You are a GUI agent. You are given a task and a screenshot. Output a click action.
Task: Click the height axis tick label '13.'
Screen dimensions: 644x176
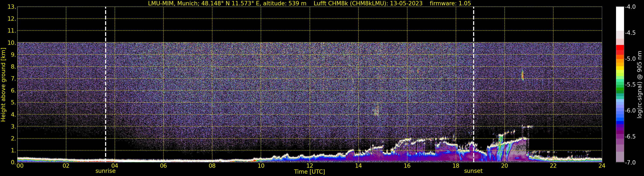tap(12, 7)
